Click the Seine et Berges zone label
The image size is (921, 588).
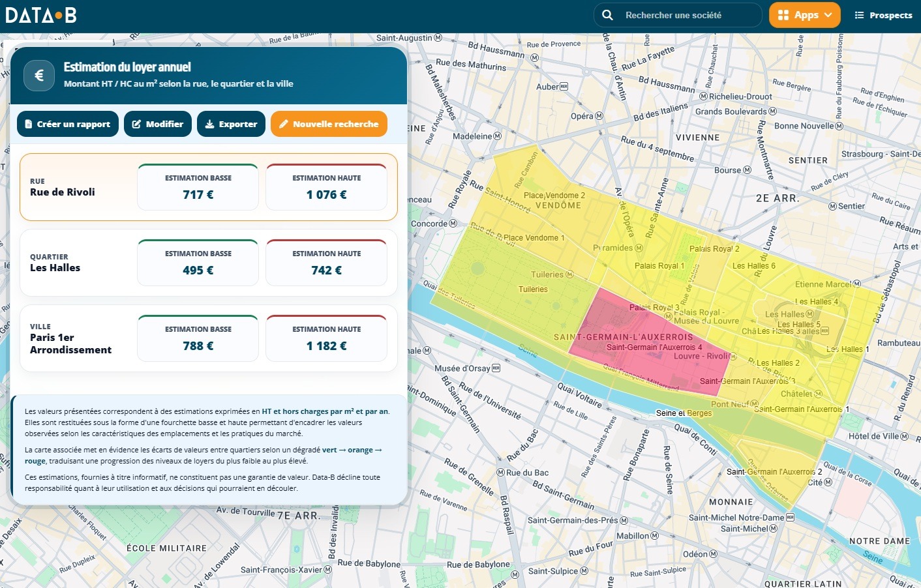[x=684, y=413]
